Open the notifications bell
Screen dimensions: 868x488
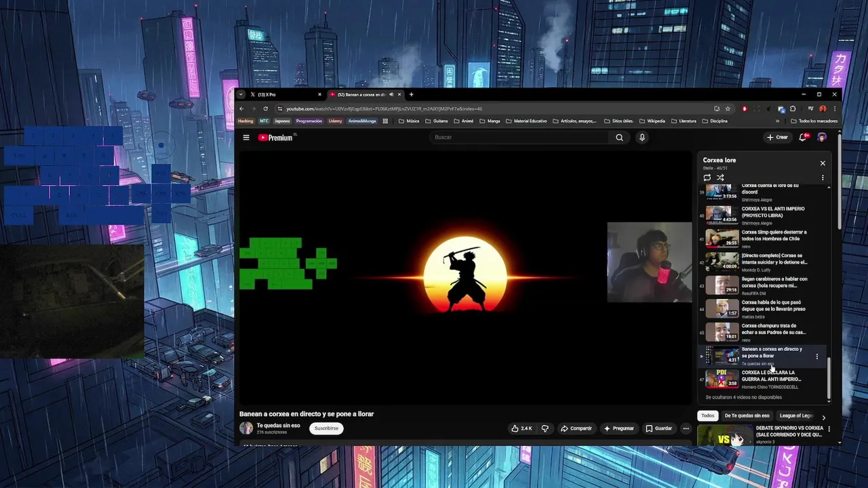click(804, 138)
